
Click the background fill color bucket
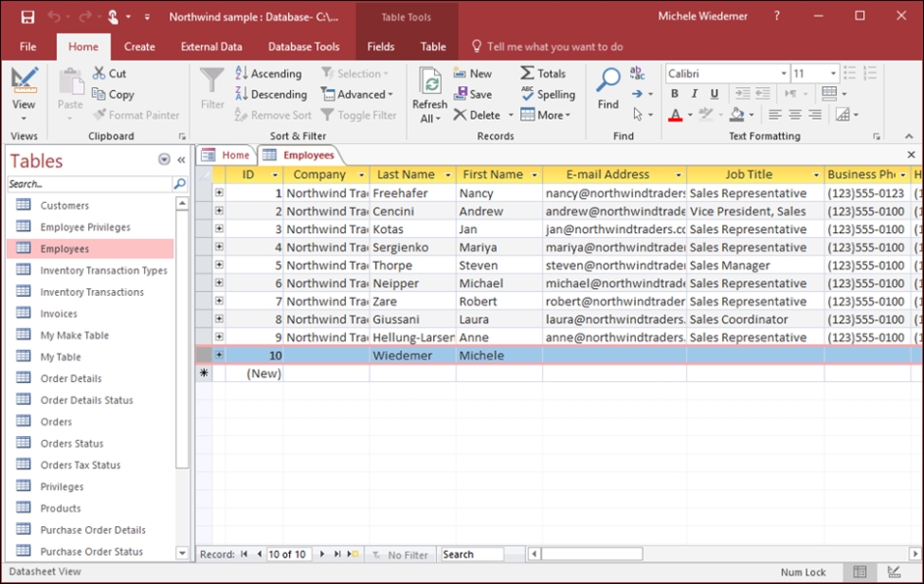737,115
